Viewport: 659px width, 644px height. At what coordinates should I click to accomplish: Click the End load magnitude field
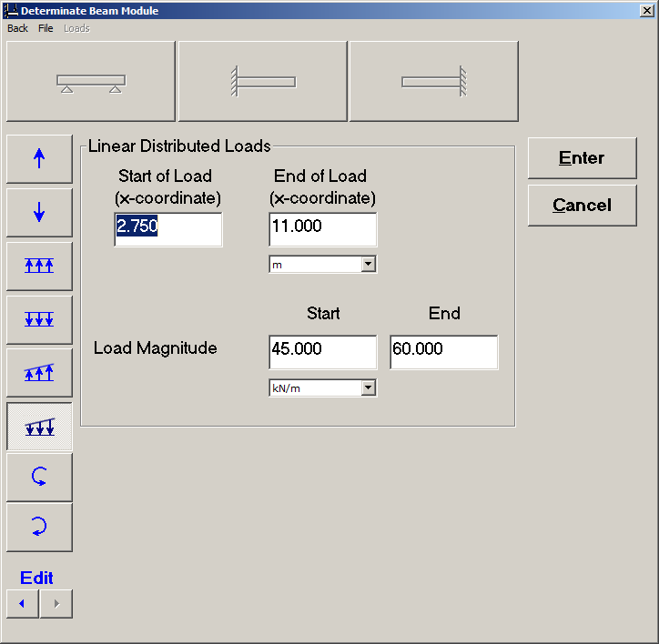443,351
